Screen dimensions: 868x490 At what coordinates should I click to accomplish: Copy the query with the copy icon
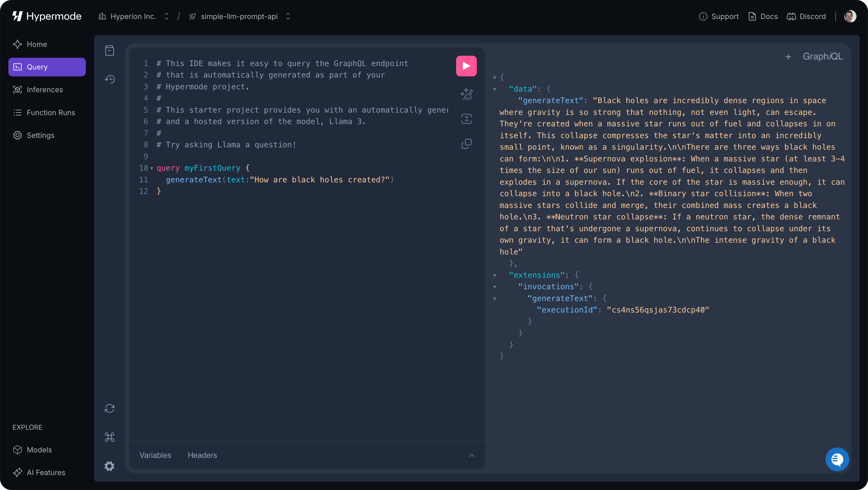pos(466,144)
